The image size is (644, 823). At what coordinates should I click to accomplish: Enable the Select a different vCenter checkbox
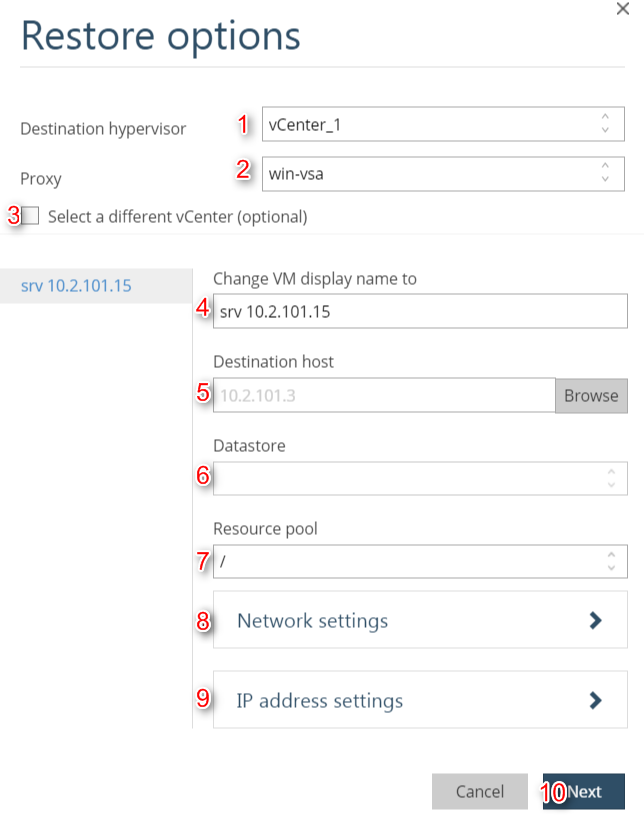31,216
